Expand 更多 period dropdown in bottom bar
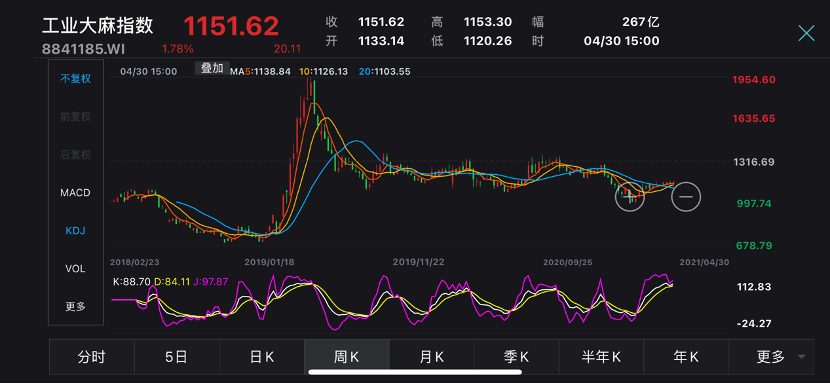The height and width of the screenshot is (384, 830). (x=771, y=357)
